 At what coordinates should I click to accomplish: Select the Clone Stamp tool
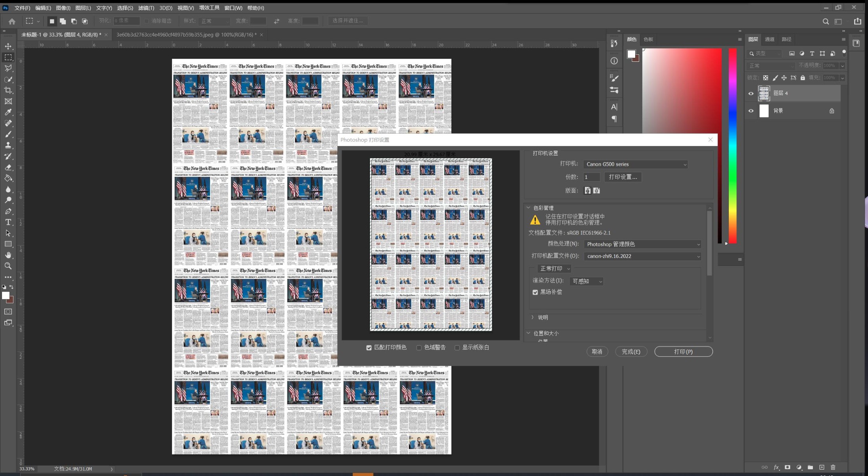coord(8,145)
